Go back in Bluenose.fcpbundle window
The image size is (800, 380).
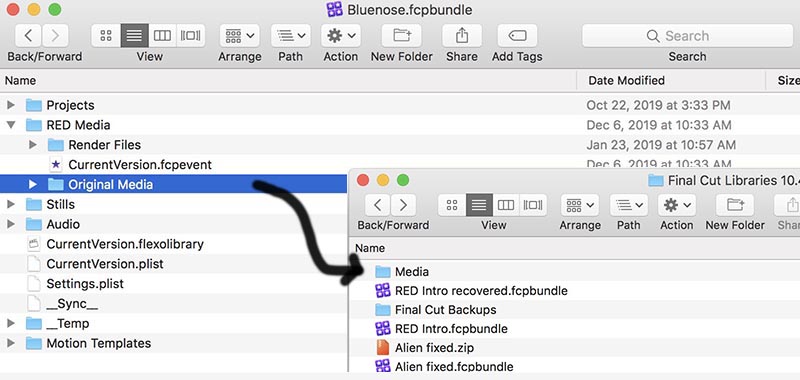pos(29,36)
